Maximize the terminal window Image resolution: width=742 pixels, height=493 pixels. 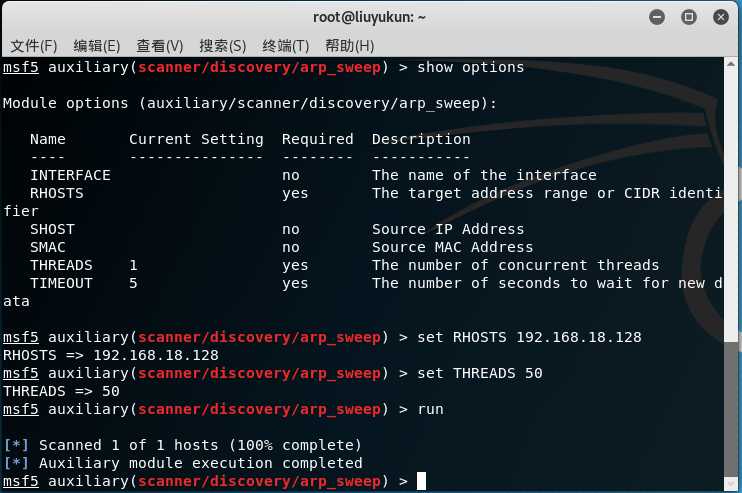coord(689,18)
